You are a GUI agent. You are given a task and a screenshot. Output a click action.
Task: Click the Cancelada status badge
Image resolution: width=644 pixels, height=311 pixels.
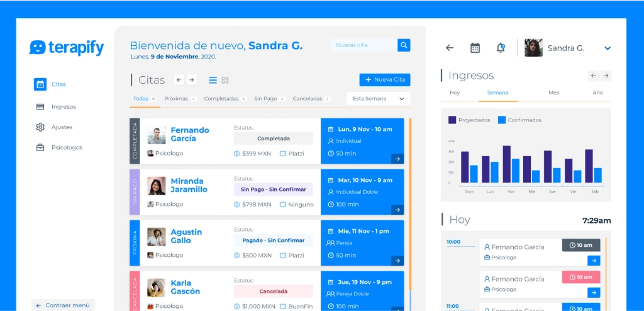click(x=274, y=291)
